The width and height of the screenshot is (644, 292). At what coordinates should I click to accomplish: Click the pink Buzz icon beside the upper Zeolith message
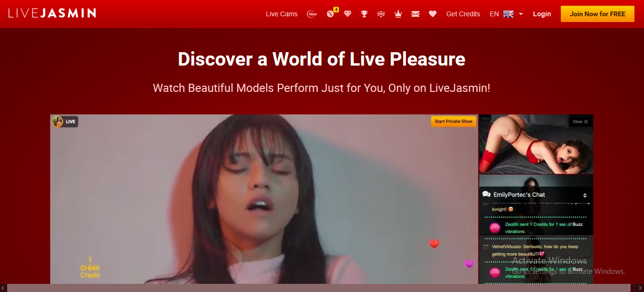click(495, 228)
